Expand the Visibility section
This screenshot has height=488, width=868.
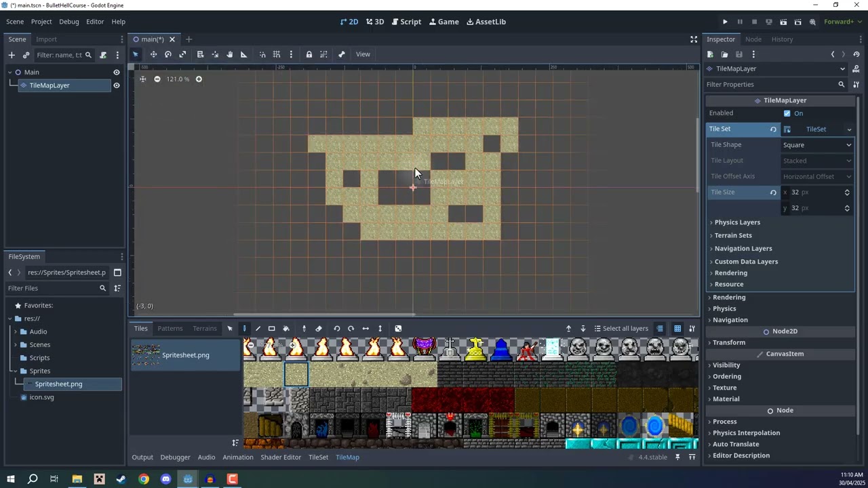[x=726, y=365]
